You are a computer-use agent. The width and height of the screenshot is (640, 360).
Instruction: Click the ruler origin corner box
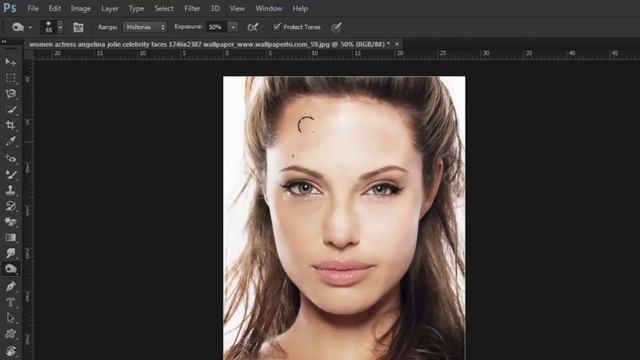[29, 54]
